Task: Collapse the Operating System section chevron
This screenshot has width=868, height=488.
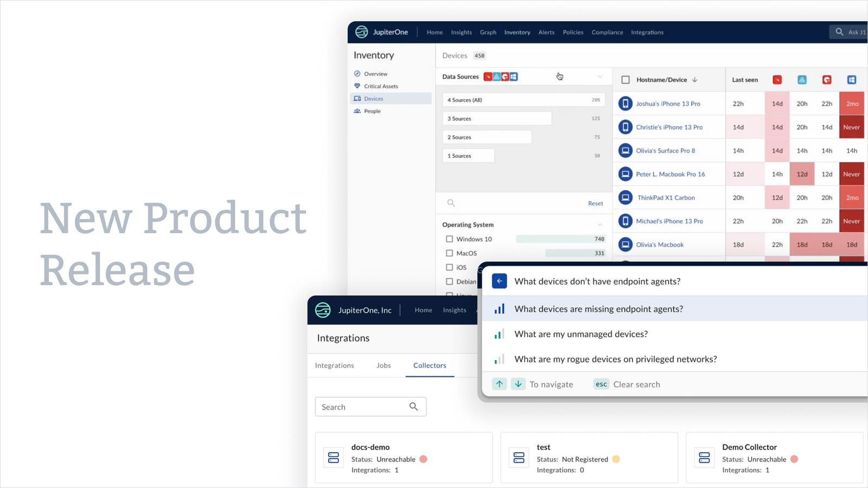Action: pos(600,224)
